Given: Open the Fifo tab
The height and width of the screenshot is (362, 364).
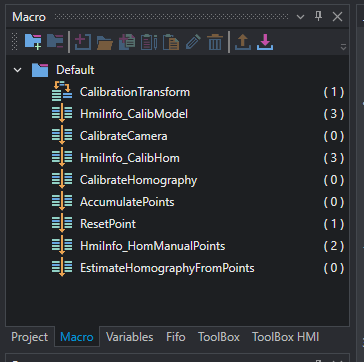Looking at the screenshot, I should [176, 337].
